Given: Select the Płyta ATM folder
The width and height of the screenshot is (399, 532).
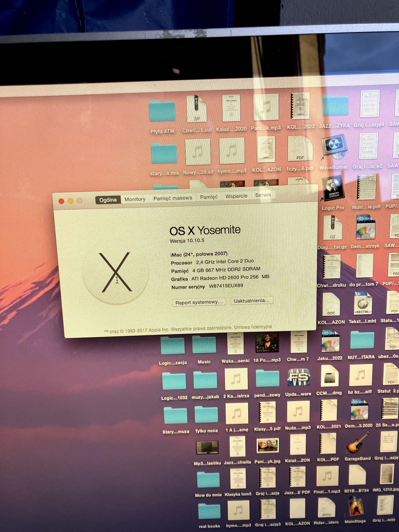Looking at the screenshot, I should point(162,111).
